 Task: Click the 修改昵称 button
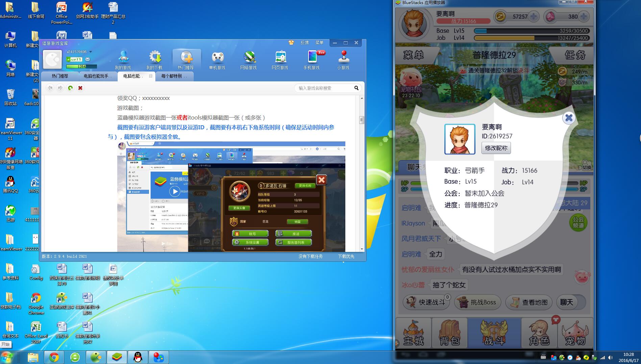point(496,148)
